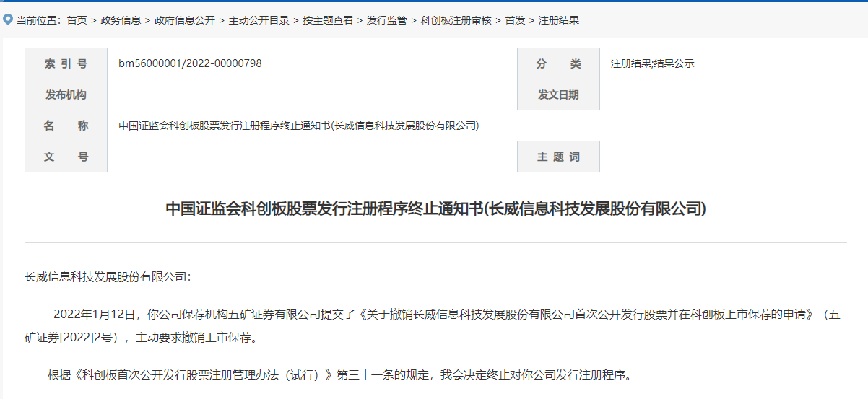Navigate to 主动公开目录 breadcrumb

click(x=259, y=20)
